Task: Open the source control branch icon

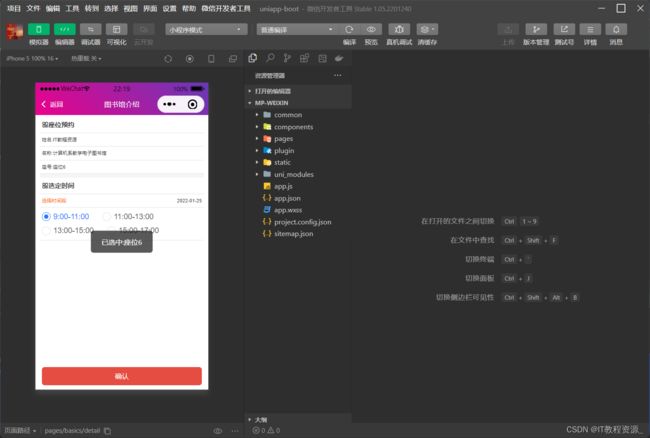Action: point(287,58)
